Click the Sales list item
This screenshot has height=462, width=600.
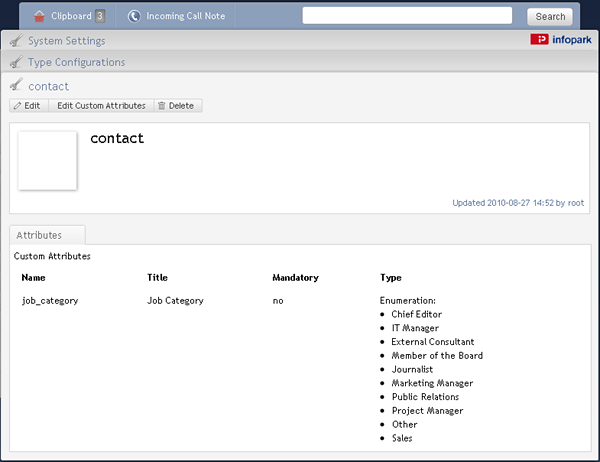click(x=402, y=438)
